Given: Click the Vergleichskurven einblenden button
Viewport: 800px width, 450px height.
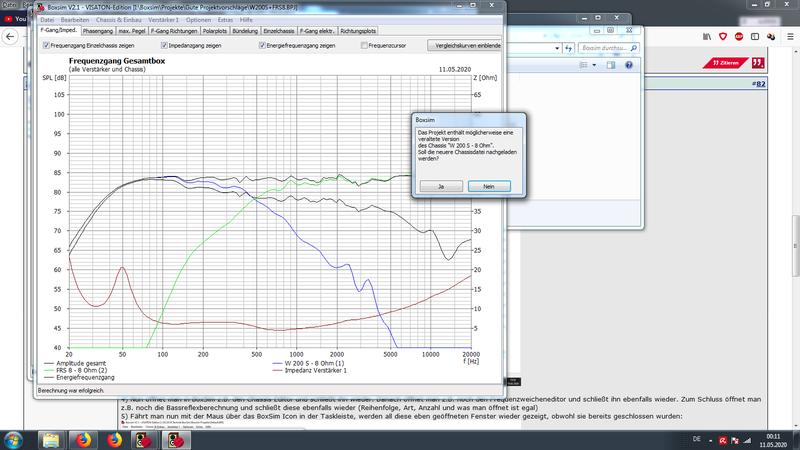Looking at the screenshot, I should pyautogui.click(x=464, y=45).
